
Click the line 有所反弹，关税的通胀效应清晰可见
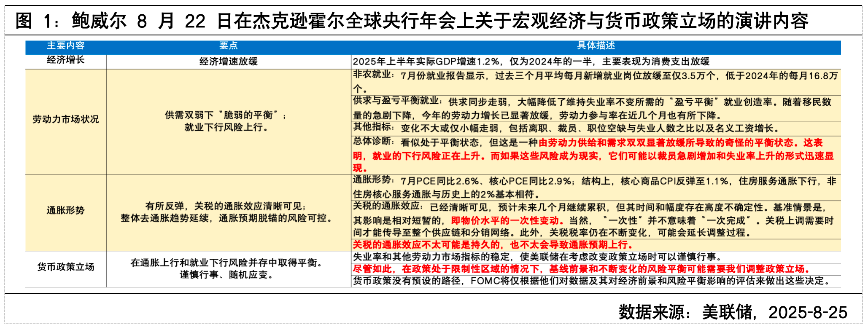pyautogui.click(x=226, y=206)
